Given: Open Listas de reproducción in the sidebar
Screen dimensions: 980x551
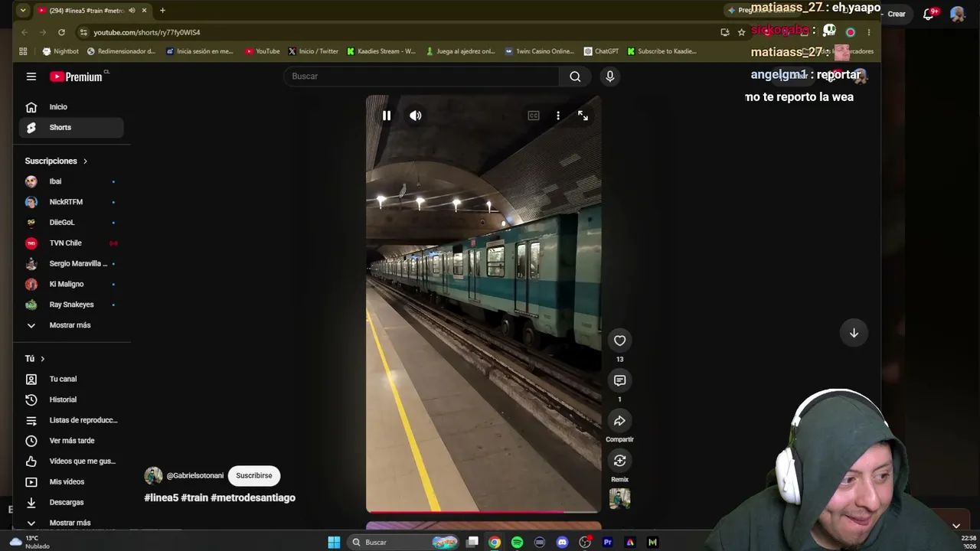Looking at the screenshot, I should pyautogui.click(x=71, y=420).
